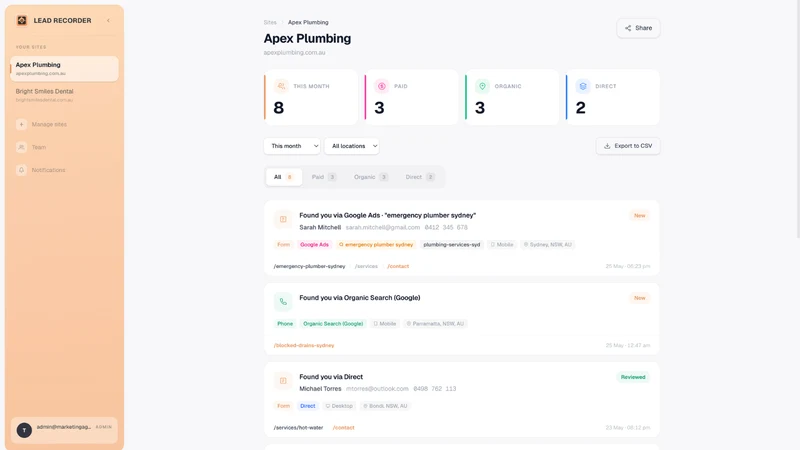The image size is (800, 450).
Task: Click the pink Google Ads tag
Action: coord(314,245)
